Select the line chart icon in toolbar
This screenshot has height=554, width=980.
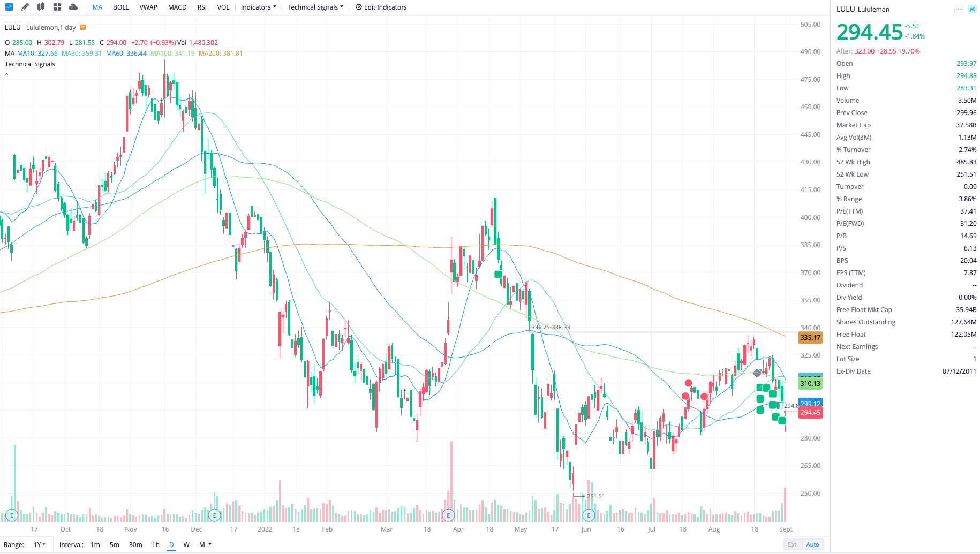pyautogui.click(x=9, y=7)
